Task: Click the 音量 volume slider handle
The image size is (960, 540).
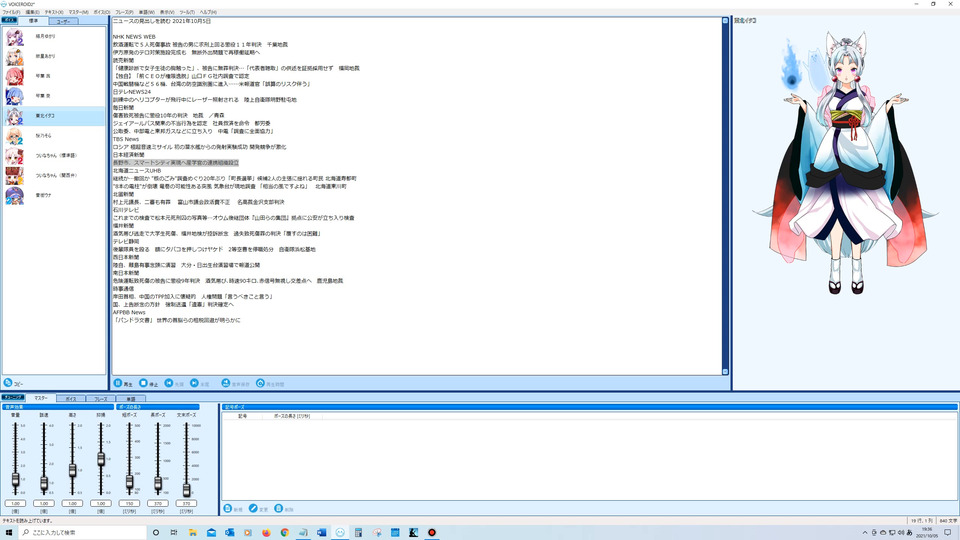Action: [x=15, y=479]
